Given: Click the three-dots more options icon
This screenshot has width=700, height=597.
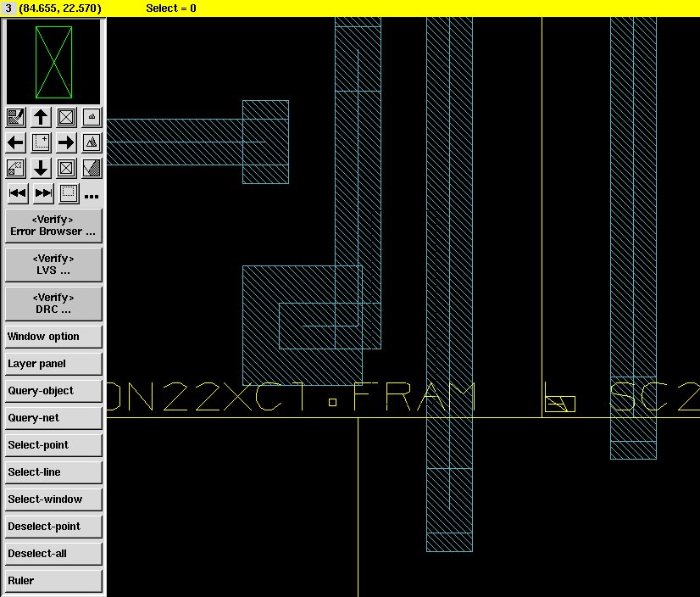Looking at the screenshot, I should coord(92,196).
